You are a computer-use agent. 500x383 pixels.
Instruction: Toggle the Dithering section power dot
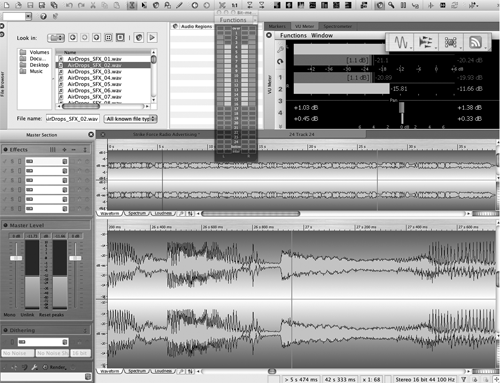click(5, 330)
